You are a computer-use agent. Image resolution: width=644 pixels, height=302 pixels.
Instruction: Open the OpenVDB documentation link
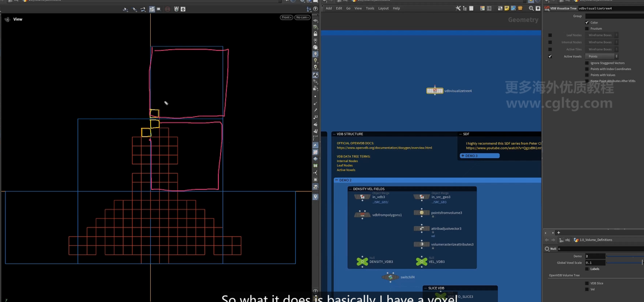(x=384, y=148)
